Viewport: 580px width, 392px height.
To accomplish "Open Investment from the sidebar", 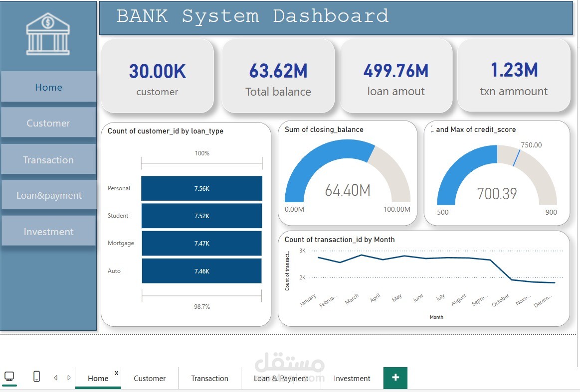I will (48, 231).
